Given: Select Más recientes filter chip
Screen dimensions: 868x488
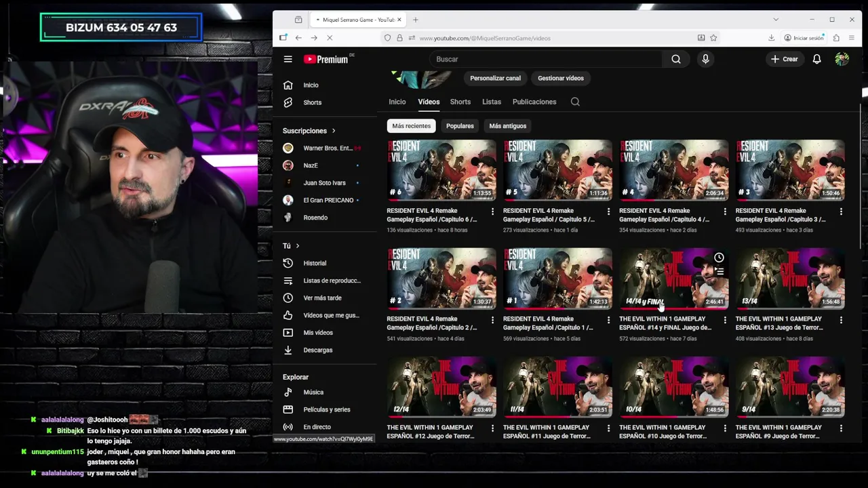Looking at the screenshot, I should click(x=411, y=126).
